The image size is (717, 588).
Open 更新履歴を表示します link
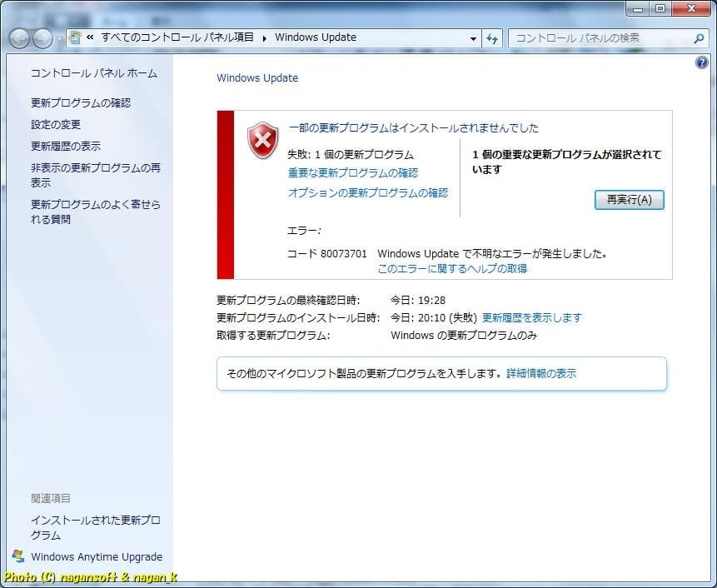(x=531, y=317)
